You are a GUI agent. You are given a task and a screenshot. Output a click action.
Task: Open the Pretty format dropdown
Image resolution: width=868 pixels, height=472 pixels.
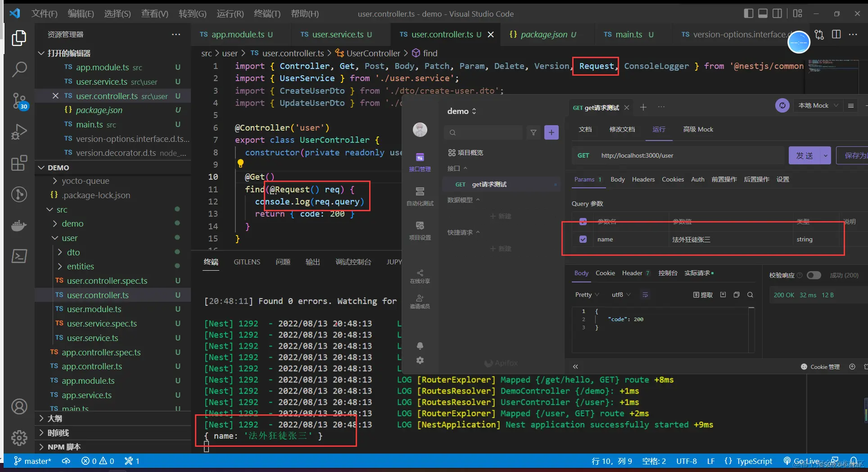coord(587,295)
